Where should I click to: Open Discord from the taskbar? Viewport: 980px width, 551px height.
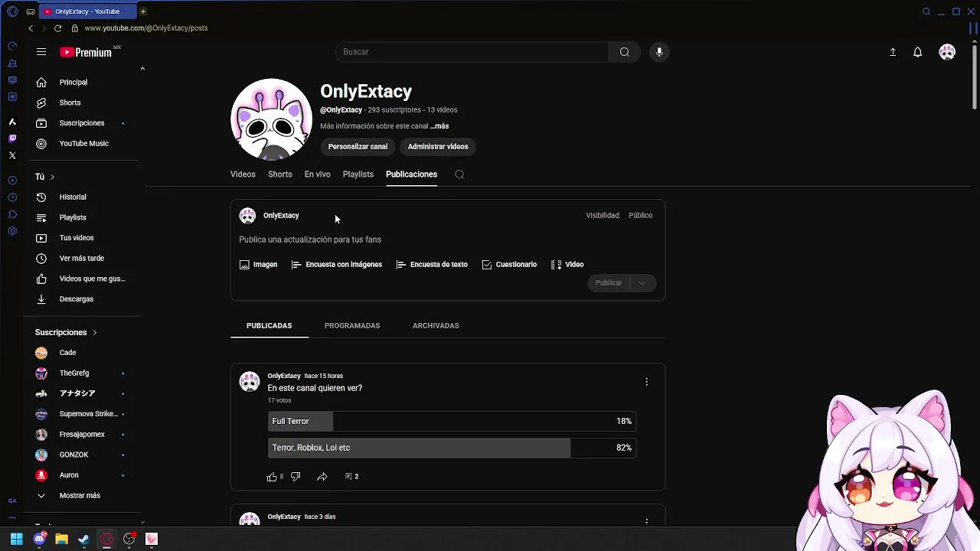[39, 540]
